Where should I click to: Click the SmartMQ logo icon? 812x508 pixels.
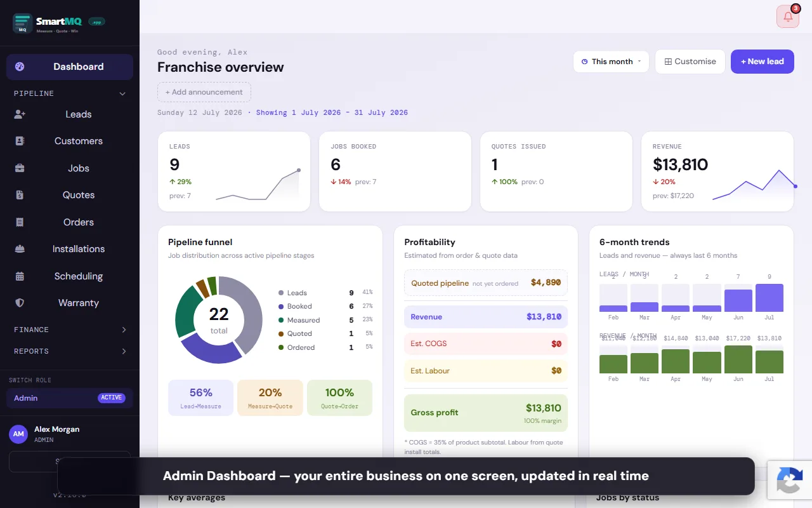[x=23, y=23]
